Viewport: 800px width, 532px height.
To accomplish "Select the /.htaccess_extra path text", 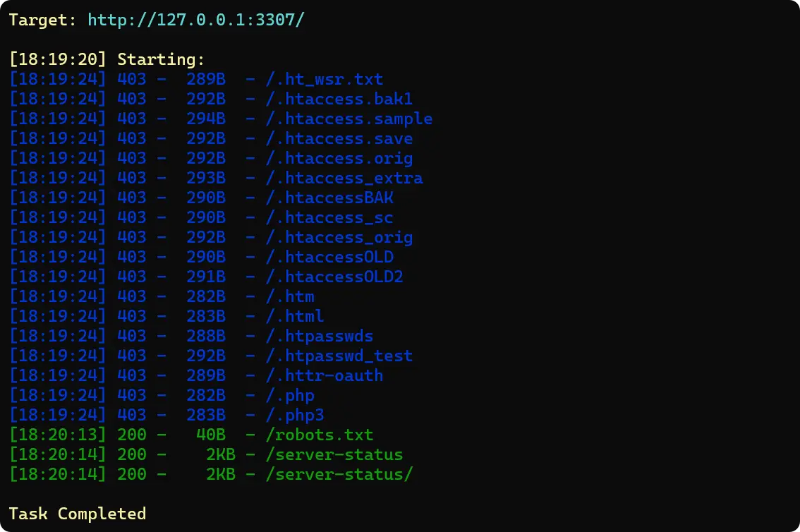I will click(x=344, y=178).
